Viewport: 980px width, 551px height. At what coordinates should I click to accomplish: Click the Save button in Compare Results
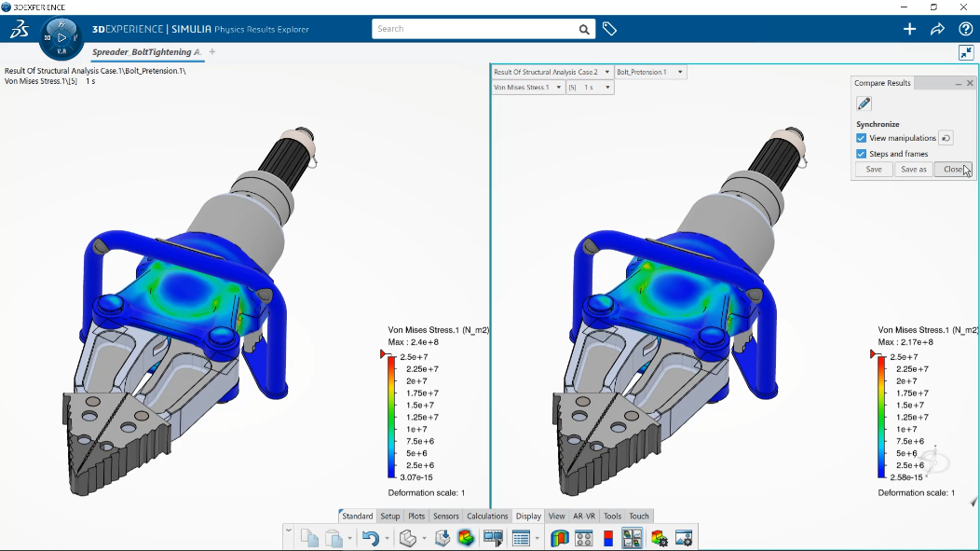(874, 170)
